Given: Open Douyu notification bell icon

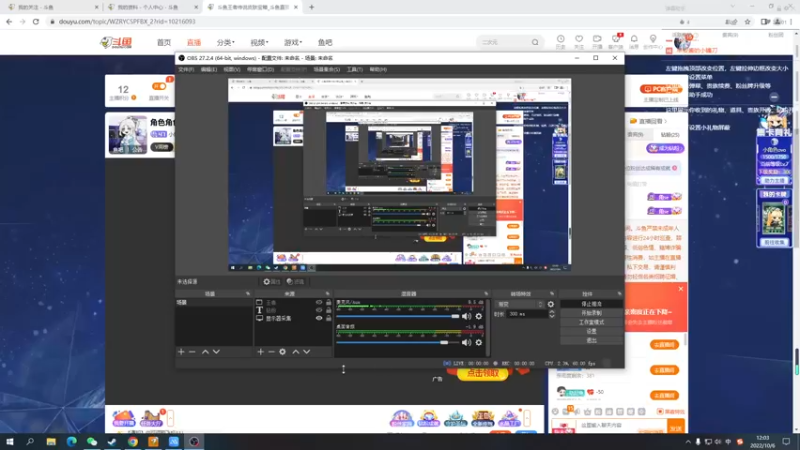Looking at the screenshot, I should click(x=634, y=41).
